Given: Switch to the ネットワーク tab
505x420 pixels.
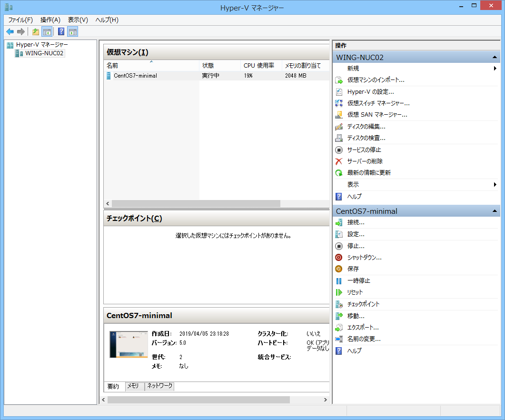Looking at the screenshot, I should click(x=160, y=386).
